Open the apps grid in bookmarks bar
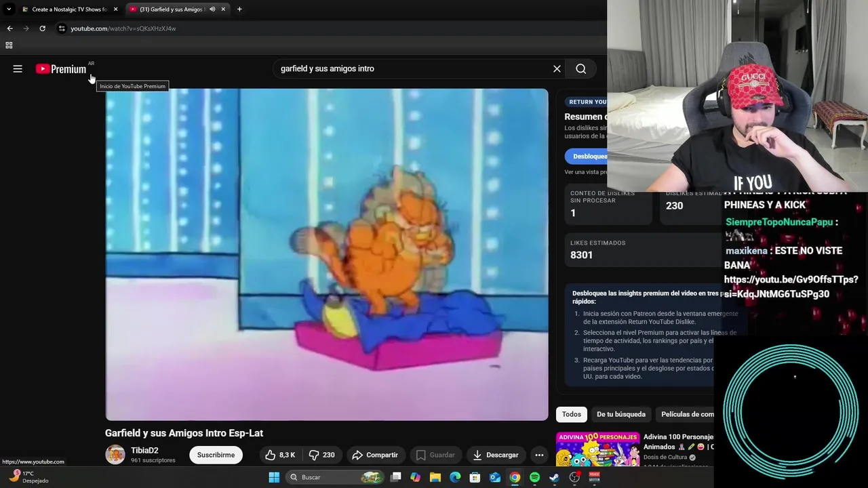 (9, 45)
